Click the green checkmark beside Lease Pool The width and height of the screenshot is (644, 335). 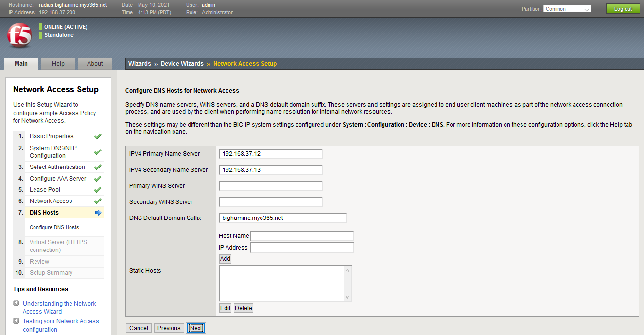98,189
